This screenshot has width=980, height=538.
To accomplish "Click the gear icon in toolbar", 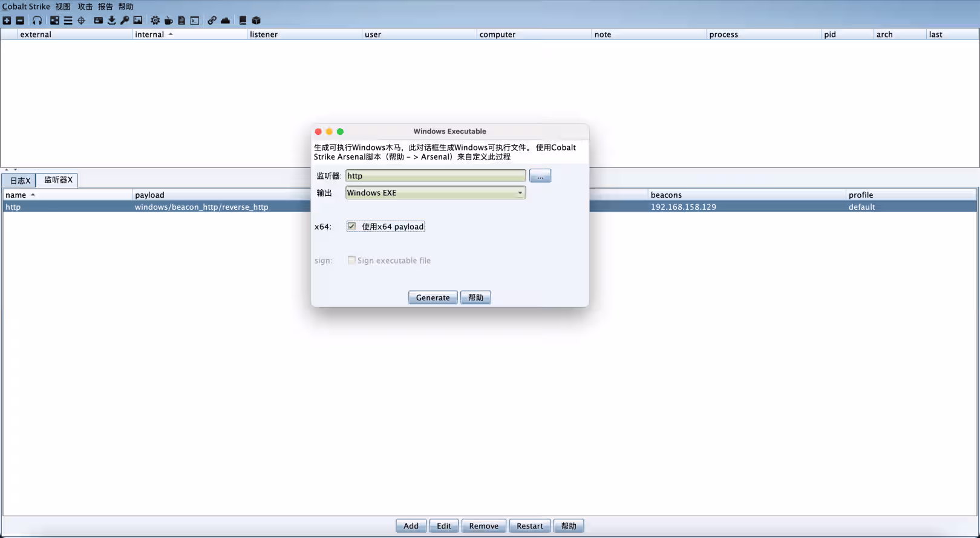I will (x=155, y=21).
